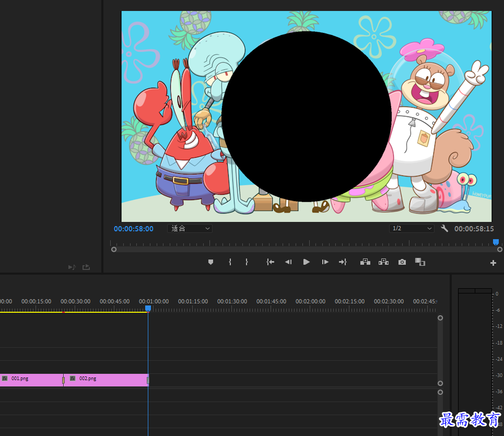Select the 002.png clip in the timeline

(106, 380)
